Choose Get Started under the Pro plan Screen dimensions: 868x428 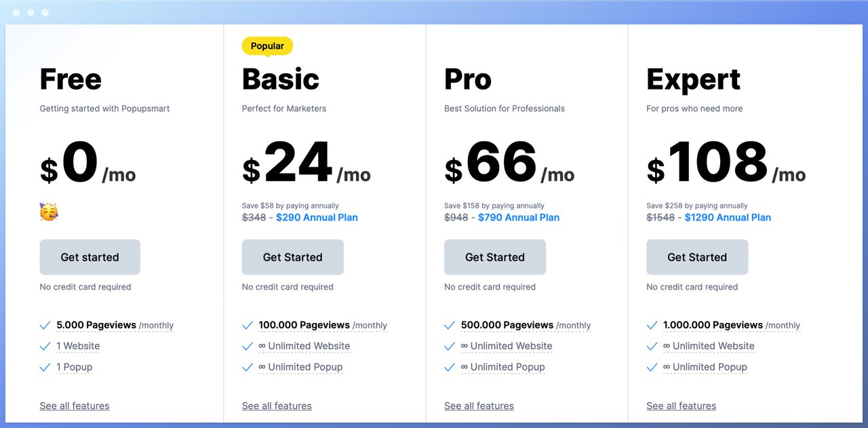[x=494, y=257]
